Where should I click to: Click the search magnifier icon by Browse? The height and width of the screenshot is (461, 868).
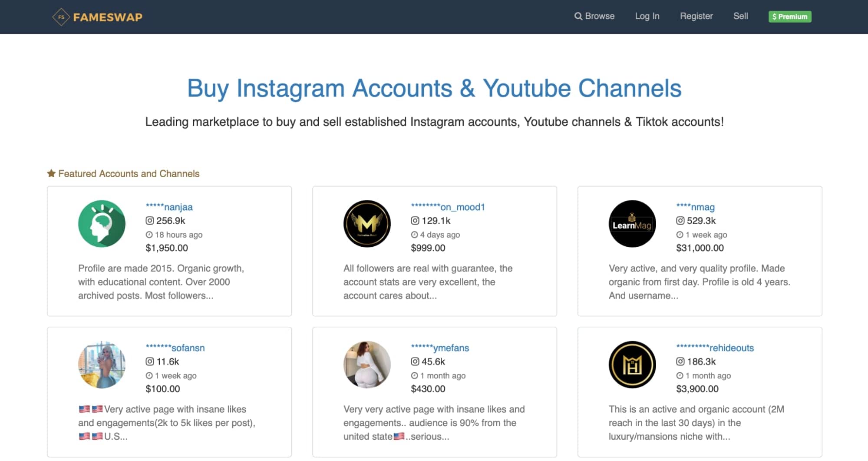click(578, 16)
